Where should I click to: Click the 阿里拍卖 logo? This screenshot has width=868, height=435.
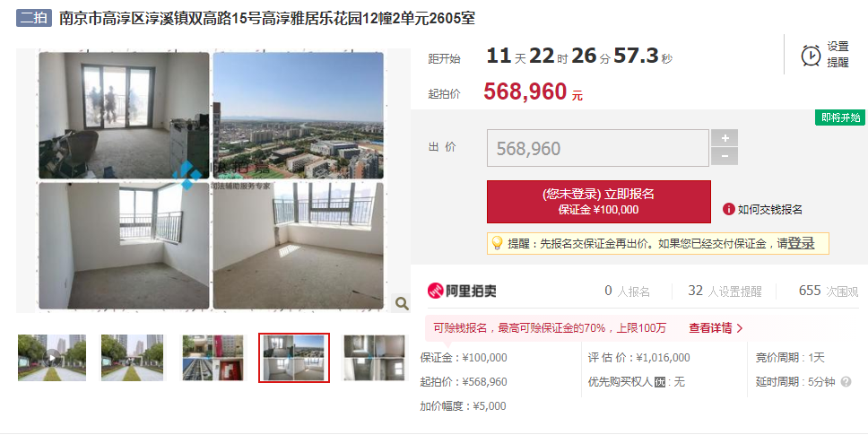[x=462, y=291]
